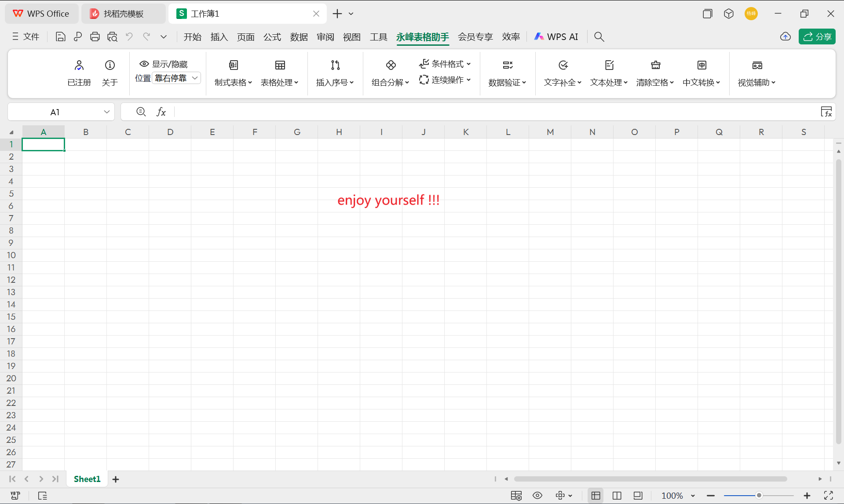Screen dimensions: 844x504
Task: Open the print preview icon
Action: [113, 37]
